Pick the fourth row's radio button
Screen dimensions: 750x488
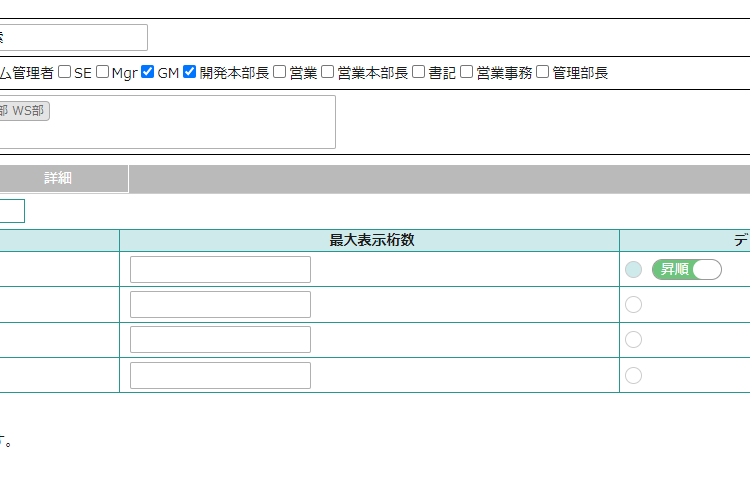pos(634,375)
